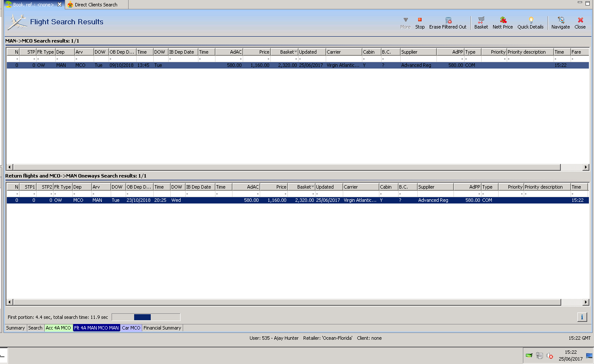Click the filter cell under Carrier in the MAN->MCO table

[x=344, y=59]
